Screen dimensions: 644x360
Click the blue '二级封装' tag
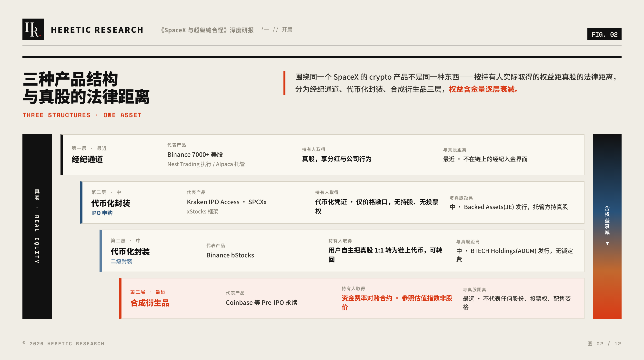tap(121, 261)
